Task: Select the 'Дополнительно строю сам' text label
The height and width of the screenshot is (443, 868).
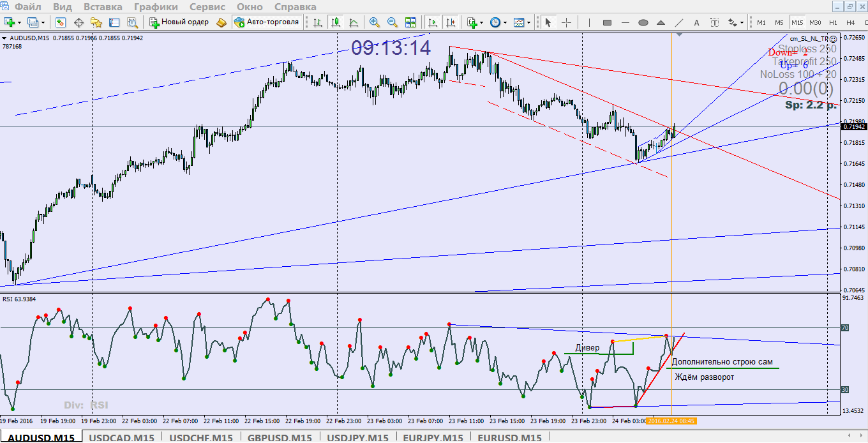Action: 722,361
